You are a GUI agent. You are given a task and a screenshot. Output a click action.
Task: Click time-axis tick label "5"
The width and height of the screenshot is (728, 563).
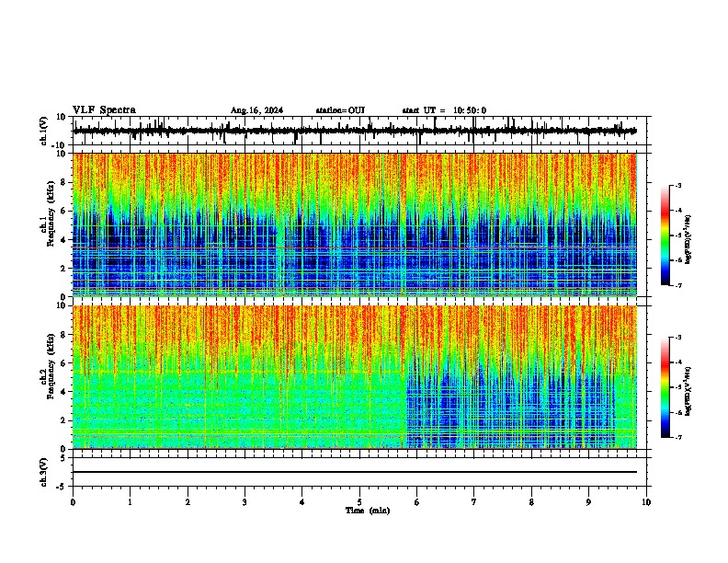(359, 502)
